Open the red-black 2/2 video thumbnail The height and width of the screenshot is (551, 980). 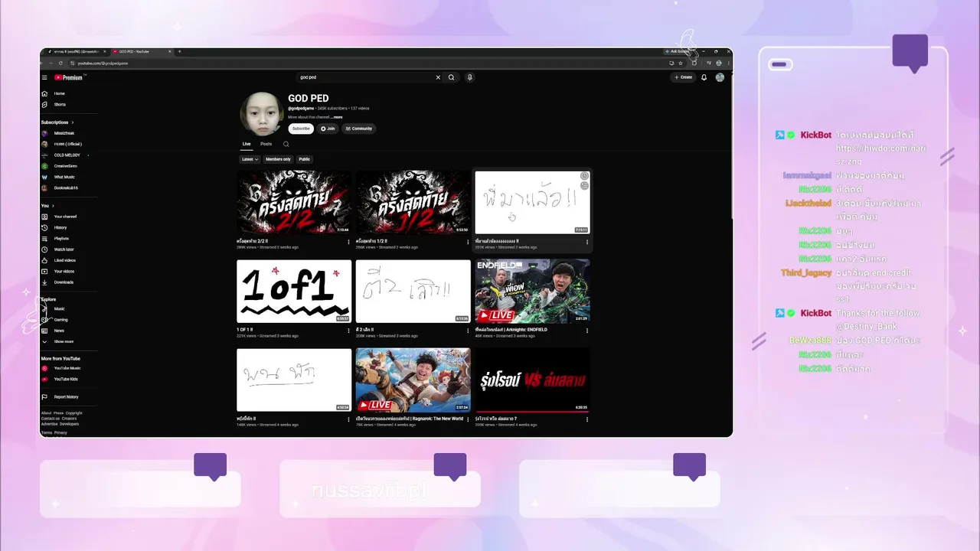point(294,202)
